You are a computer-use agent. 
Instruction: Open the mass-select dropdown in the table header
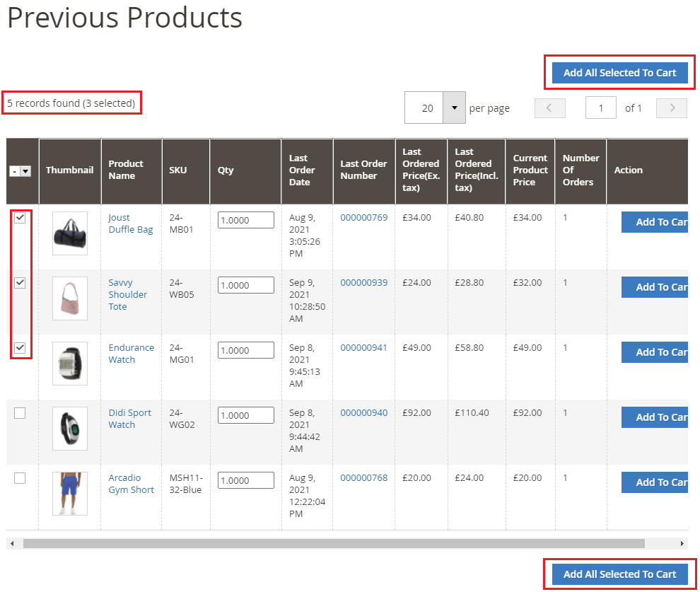(21, 171)
